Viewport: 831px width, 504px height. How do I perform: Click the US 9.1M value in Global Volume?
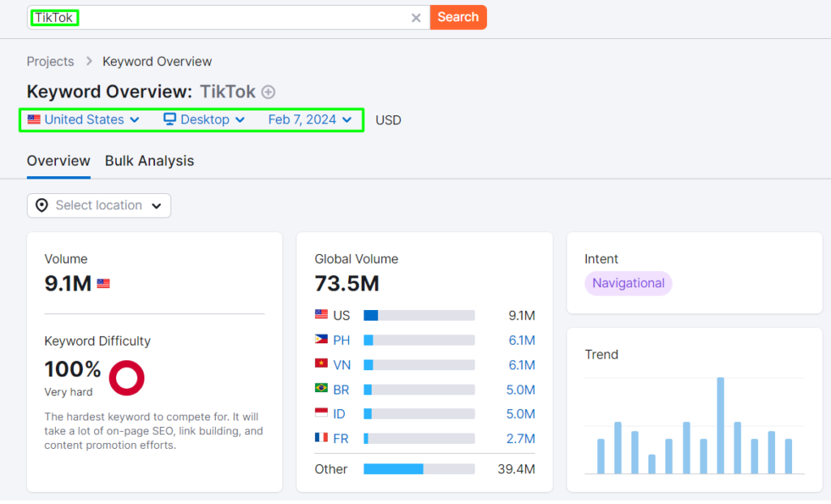click(x=522, y=316)
